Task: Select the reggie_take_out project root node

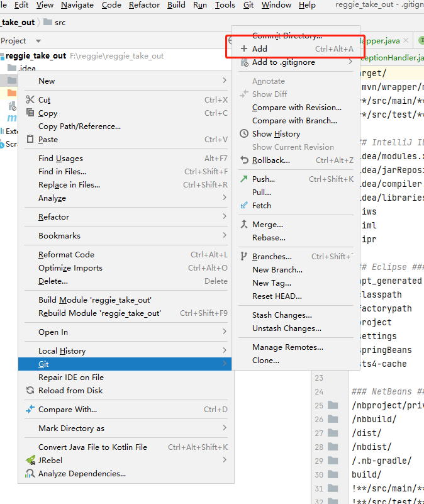Action: pos(36,55)
